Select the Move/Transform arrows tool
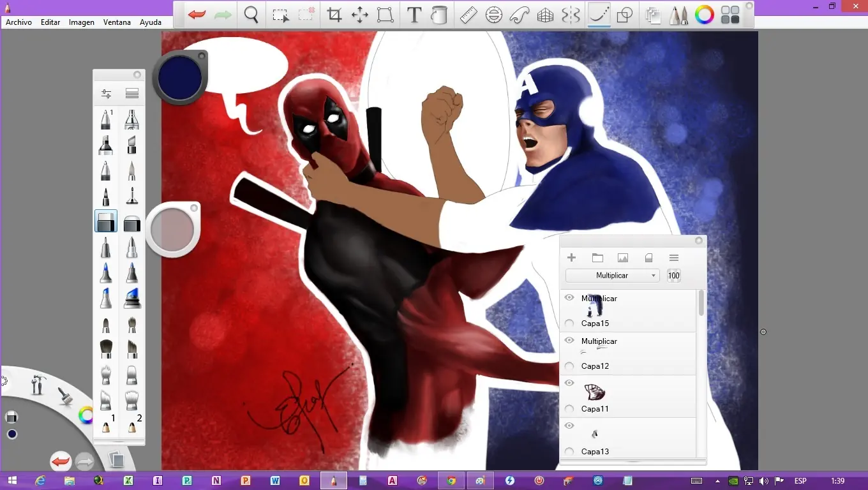This screenshot has height=490, width=868. coord(359,15)
